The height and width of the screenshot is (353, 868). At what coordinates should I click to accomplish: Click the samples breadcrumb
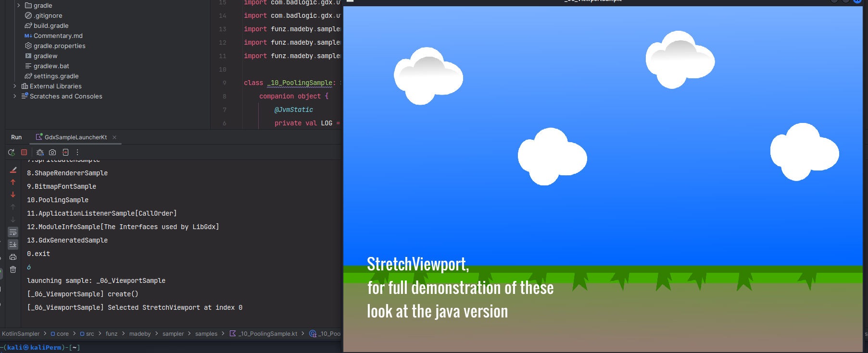pyautogui.click(x=206, y=334)
